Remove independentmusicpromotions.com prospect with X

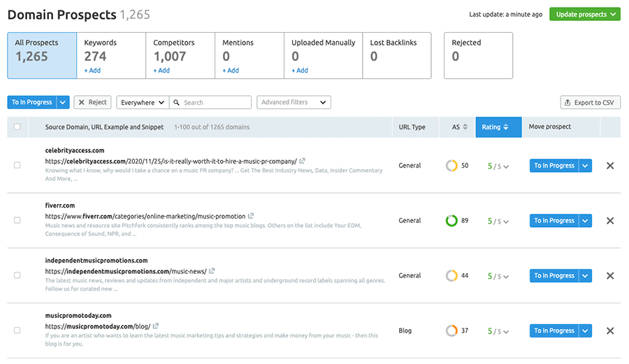click(610, 276)
